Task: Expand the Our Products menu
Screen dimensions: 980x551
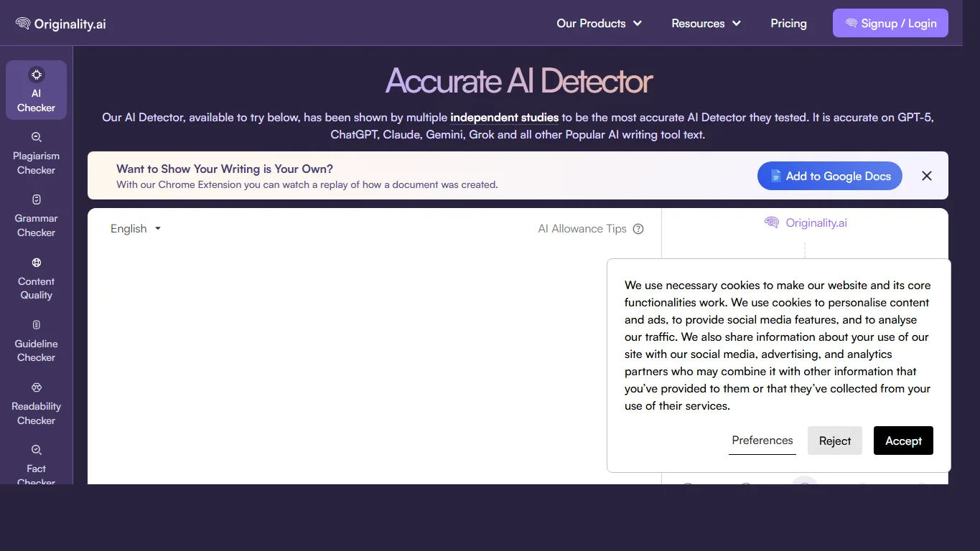Action: tap(599, 24)
